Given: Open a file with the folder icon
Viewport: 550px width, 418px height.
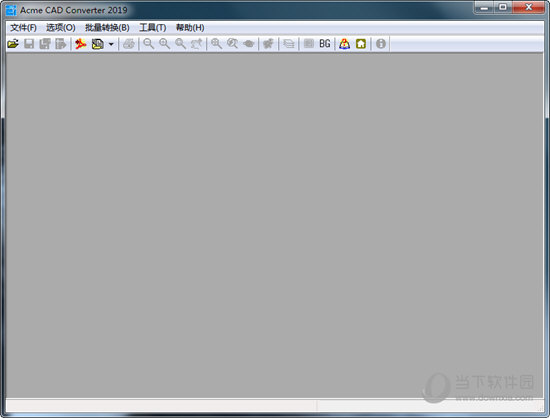Looking at the screenshot, I should pos(13,44).
